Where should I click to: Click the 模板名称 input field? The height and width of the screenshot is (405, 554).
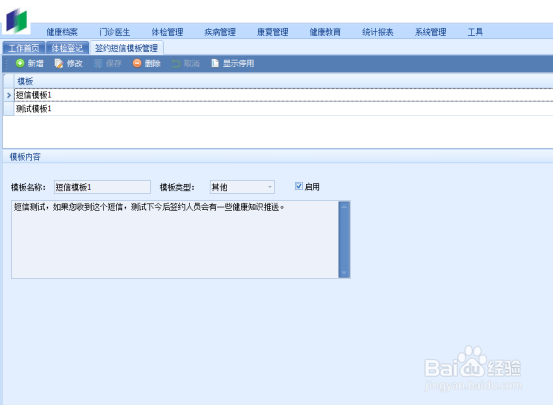coord(102,187)
